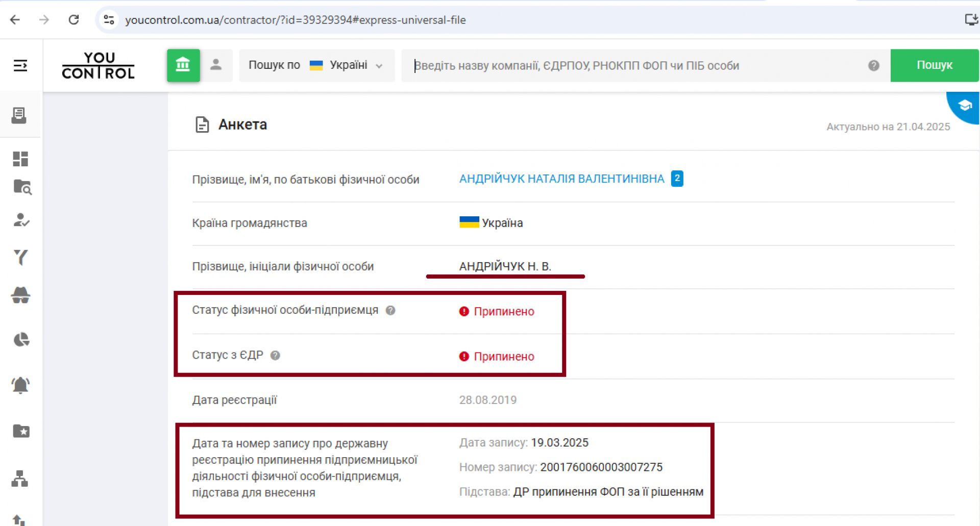Click the browser back arrow
Screen dimensions: 980x526
pyautogui.click(x=15, y=20)
